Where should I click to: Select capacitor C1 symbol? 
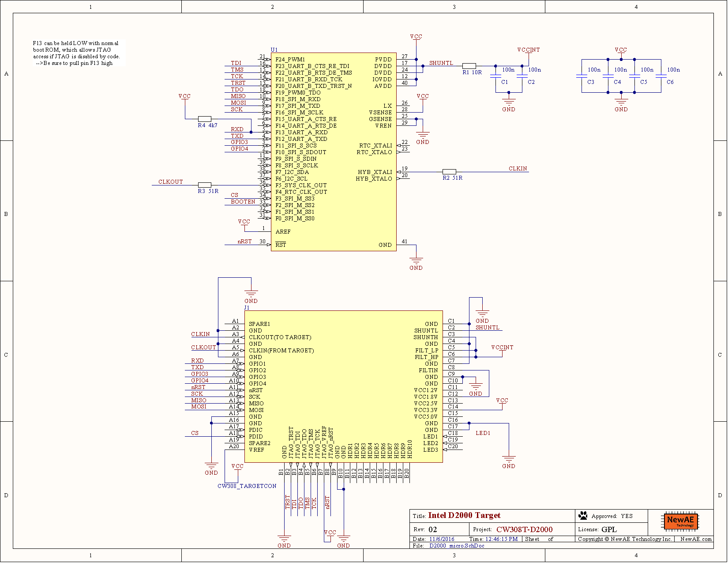click(495, 77)
